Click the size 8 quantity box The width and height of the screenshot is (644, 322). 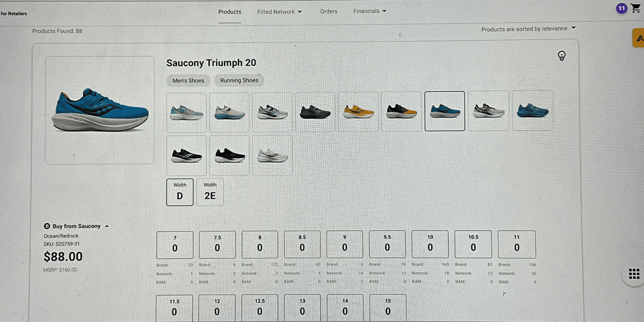pyautogui.click(x=260, y=244)
